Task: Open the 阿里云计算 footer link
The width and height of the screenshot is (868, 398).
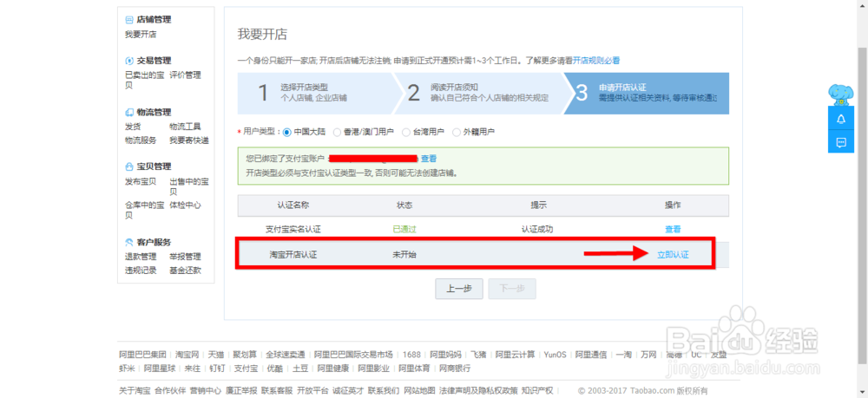Action: pyautogui.click(x=515, y=355)
